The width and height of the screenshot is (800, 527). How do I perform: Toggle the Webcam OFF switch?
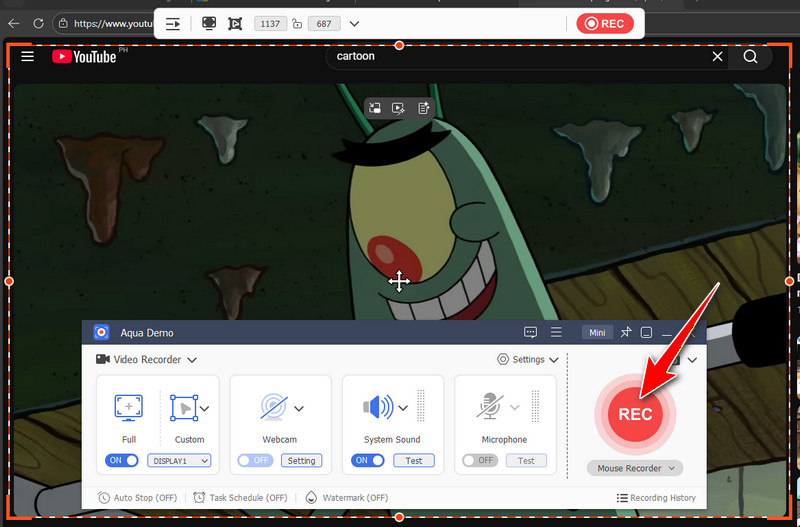pyautogui.click(x=255, y=460)
